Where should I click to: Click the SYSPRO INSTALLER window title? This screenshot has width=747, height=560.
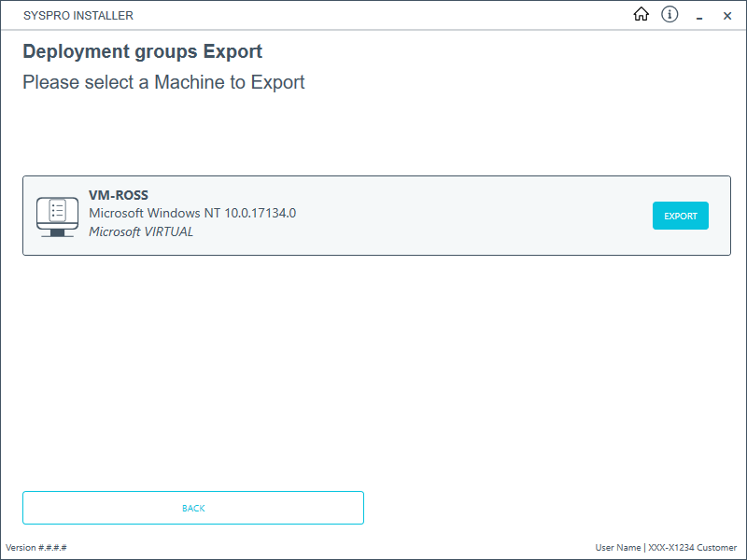pos(78,16)
